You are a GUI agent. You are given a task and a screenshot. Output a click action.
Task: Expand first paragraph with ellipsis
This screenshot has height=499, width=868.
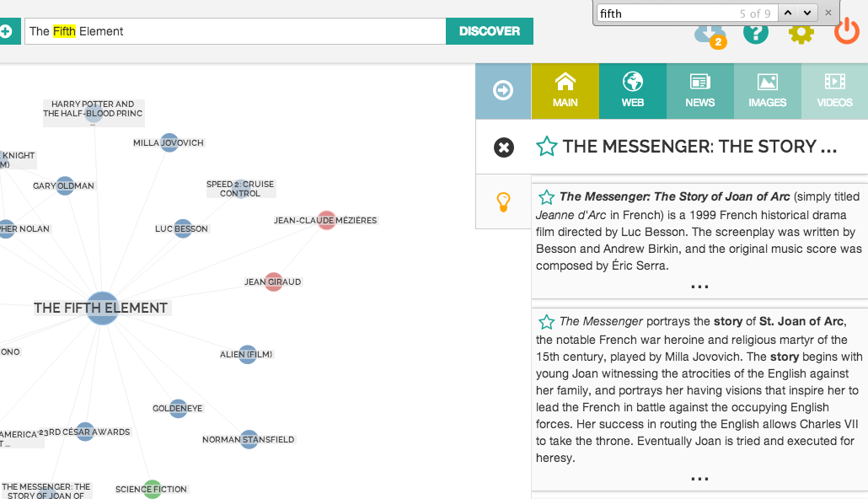tap(699, 287)
